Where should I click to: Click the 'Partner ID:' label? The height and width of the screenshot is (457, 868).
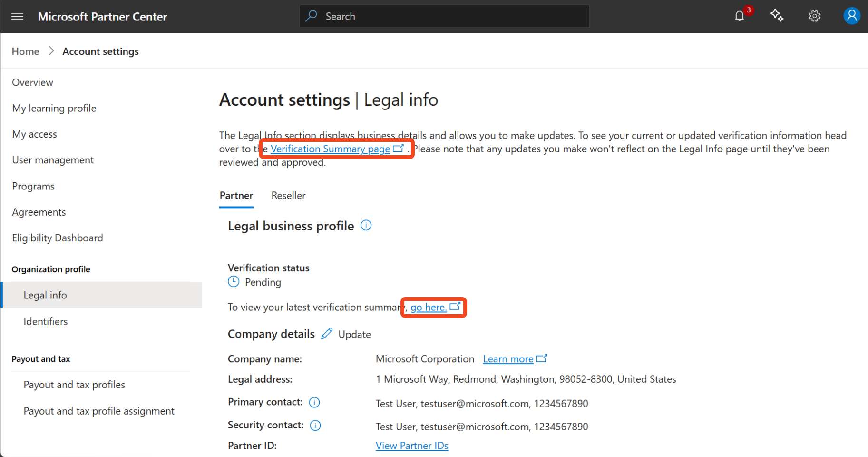252,446
